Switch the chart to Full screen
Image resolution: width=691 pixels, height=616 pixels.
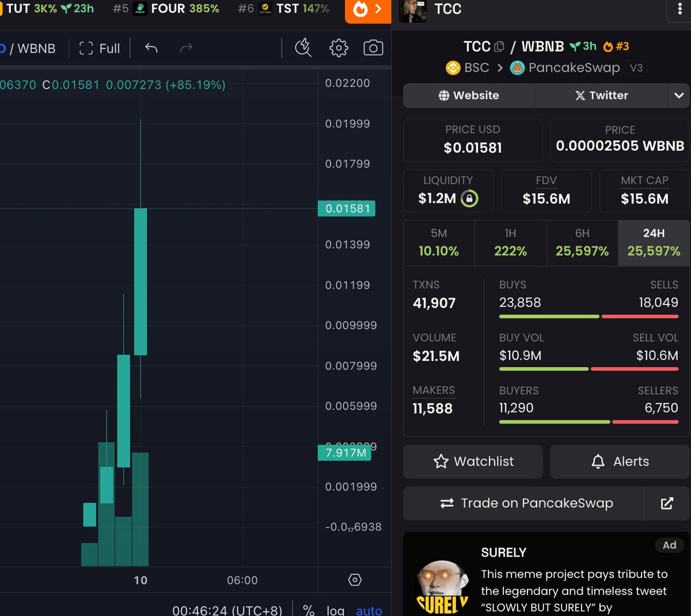pos(100,48)
